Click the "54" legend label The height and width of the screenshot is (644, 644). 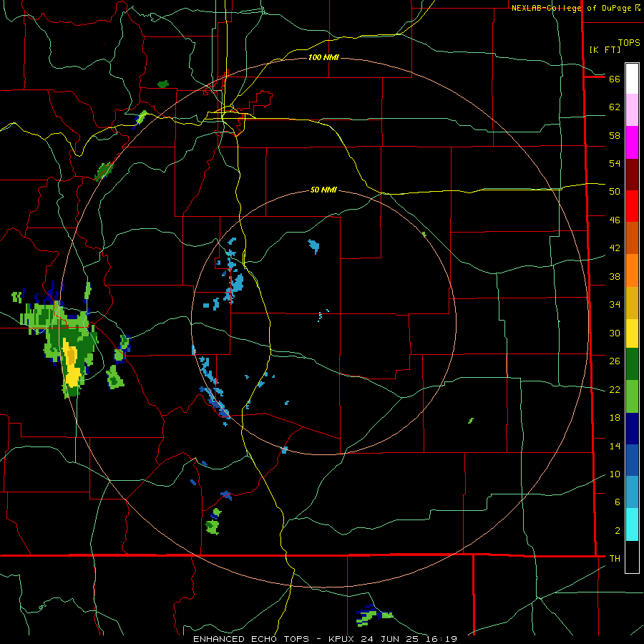coord(615,163)
